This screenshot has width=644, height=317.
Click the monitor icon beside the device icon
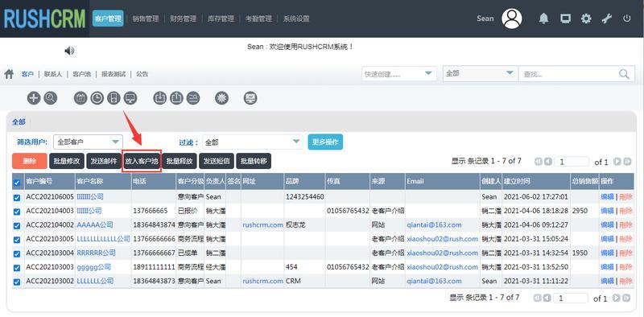130,98
